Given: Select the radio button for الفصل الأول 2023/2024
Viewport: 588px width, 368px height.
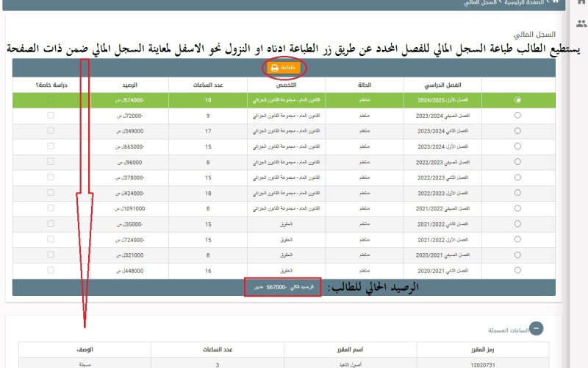Looking at the screenshot, I should (x=518, y=146).
